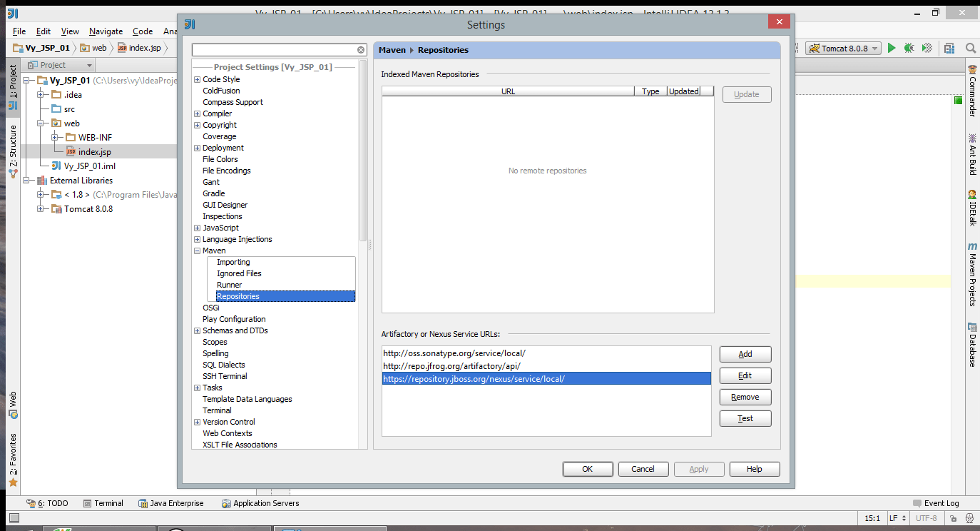The image size is (980, 531).
Task: Expand the .idea folder in project tree
Action: tap(40, 95)
